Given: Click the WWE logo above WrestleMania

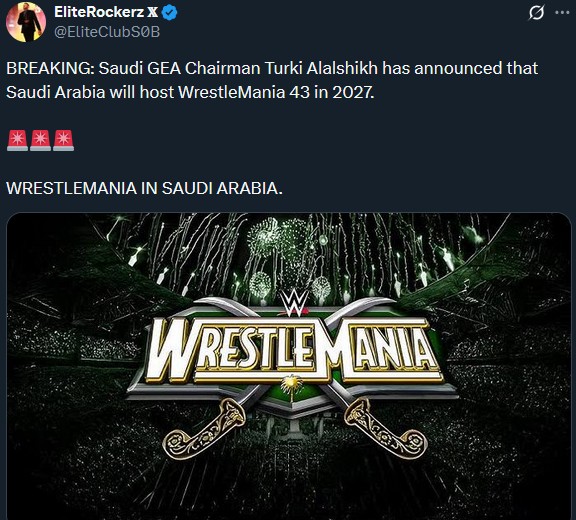Looking at the screenshot, I should pyautogui.click(x=293, y=303).
